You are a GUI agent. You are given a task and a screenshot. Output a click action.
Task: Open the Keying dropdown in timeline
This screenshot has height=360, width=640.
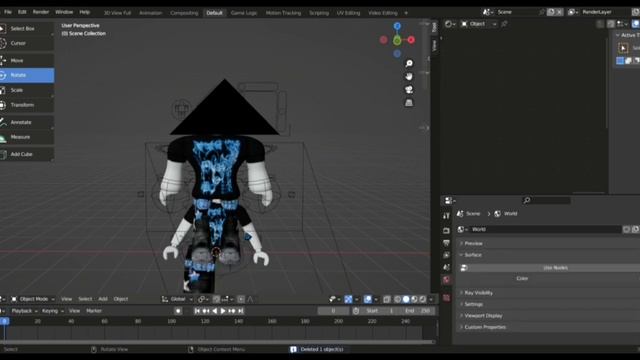(53, 311)
